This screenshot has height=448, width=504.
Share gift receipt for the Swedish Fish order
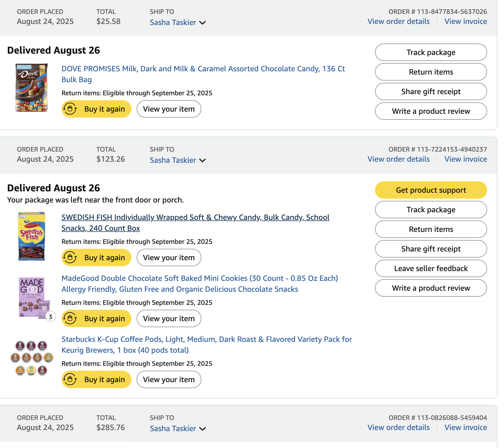(x=431, y=249)
